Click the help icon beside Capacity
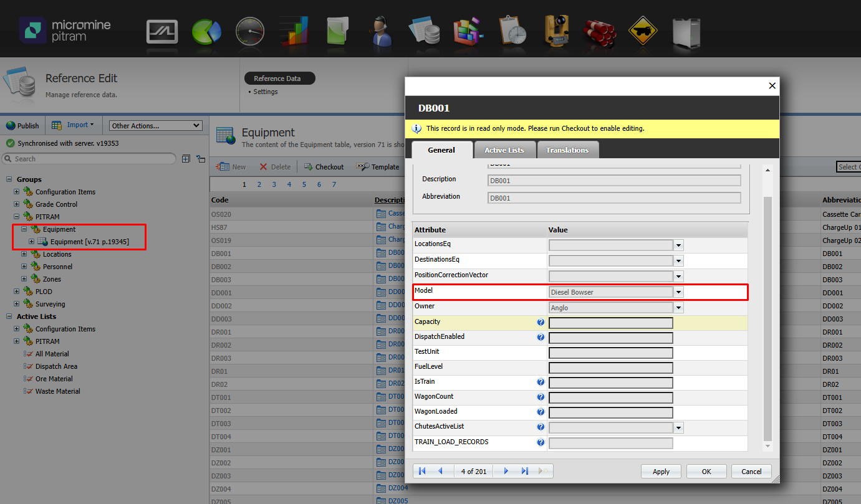This screenshot has width=861, height=504. tap(541, 322)
